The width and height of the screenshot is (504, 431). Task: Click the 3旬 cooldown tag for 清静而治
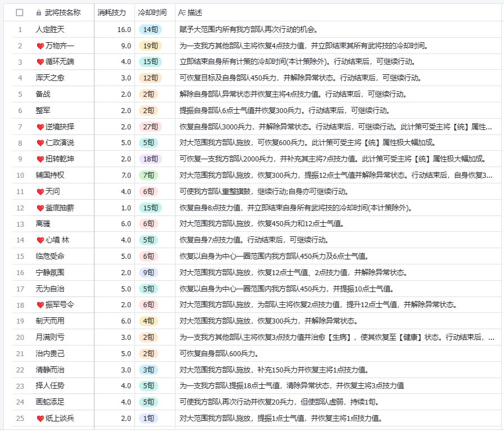click(x=148, y=370)
